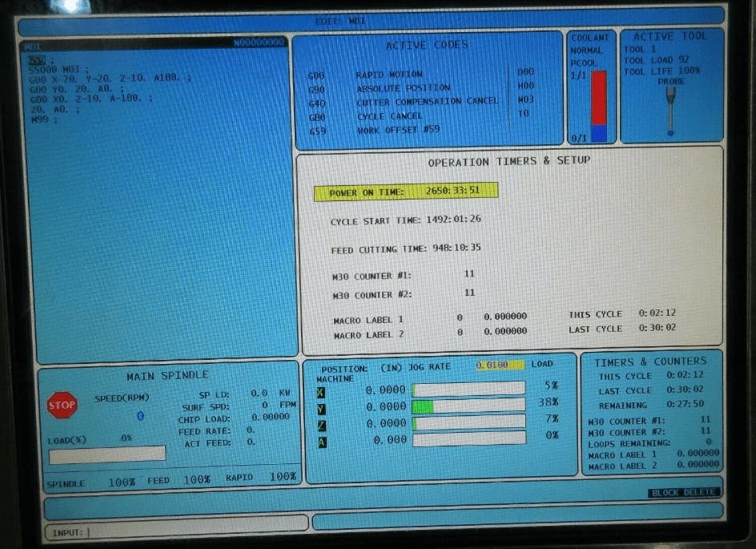Viewport: 756px width, 549px height.
Task: Click the EDIT: MDI mode header
Action: (341, 21)
